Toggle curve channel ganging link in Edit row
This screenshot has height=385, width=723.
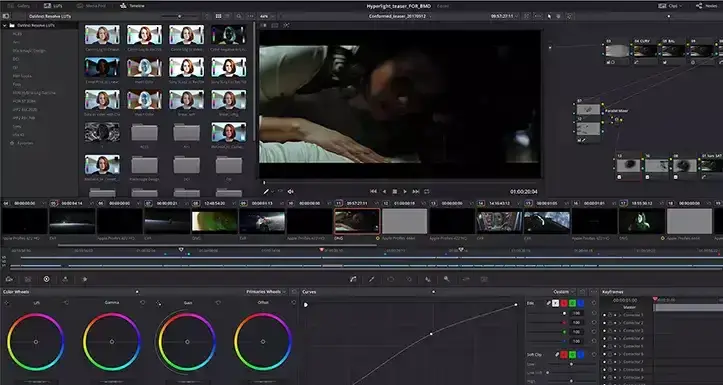point(549,303)
